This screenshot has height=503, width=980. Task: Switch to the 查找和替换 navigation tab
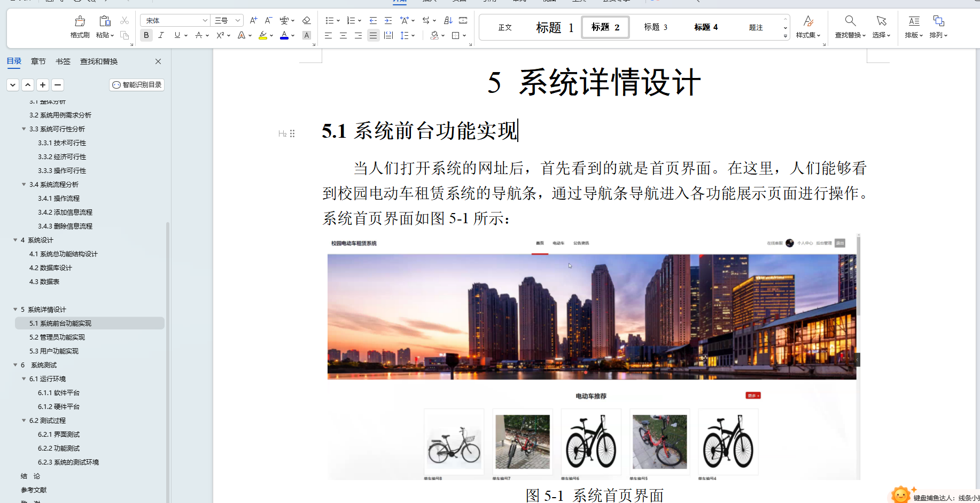[99, 61]
